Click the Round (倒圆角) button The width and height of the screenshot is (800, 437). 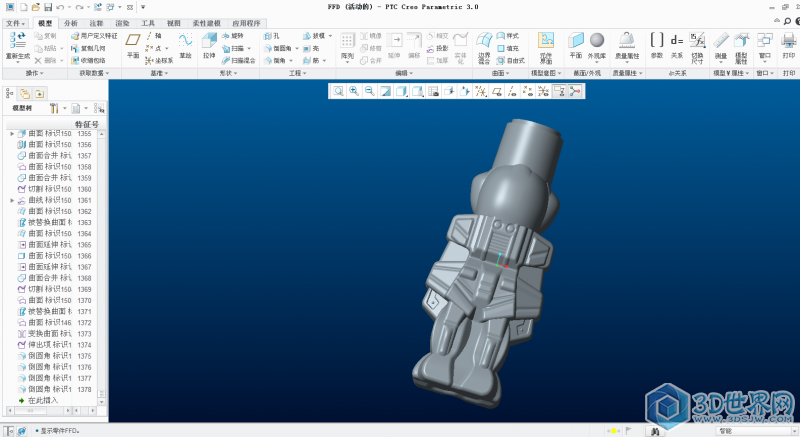pos(278,48)
